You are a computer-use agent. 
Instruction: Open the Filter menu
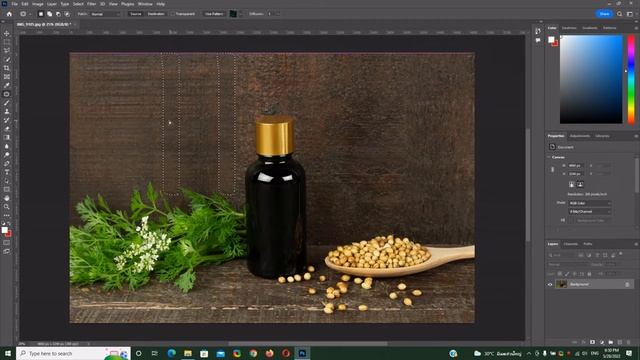[91, 4]
